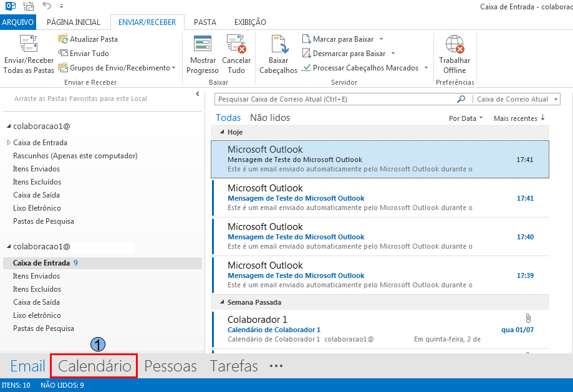Filter by Não lidos messages
The height and width of the screenshot is (392, 573).
pos(270,118)
